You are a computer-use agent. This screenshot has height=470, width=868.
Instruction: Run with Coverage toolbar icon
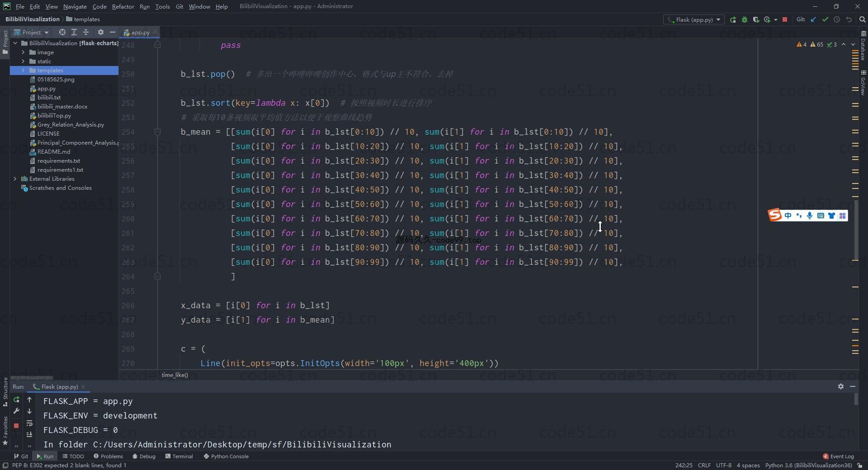(x=756, y=19)
